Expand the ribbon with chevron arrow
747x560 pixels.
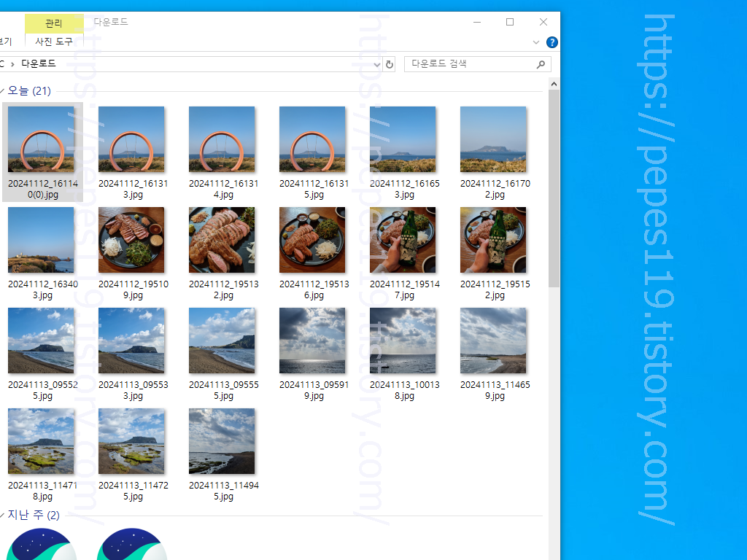coord(536,42)
